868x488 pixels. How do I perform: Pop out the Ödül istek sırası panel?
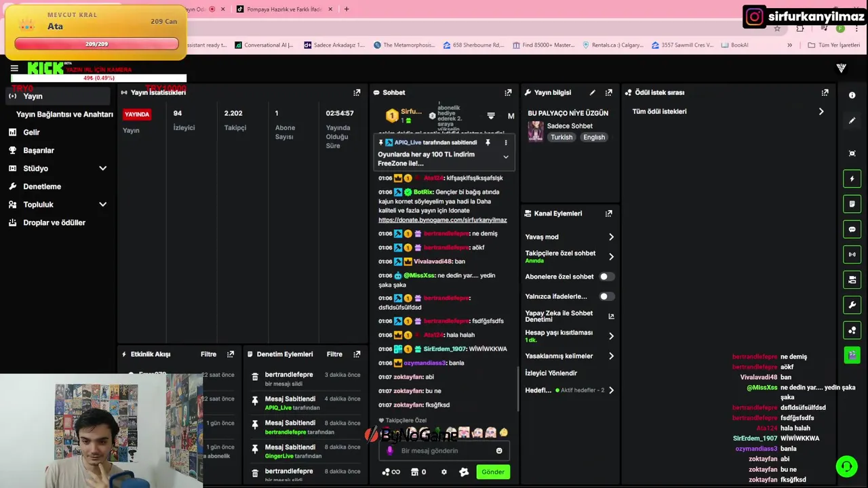[x=825, y=92]
